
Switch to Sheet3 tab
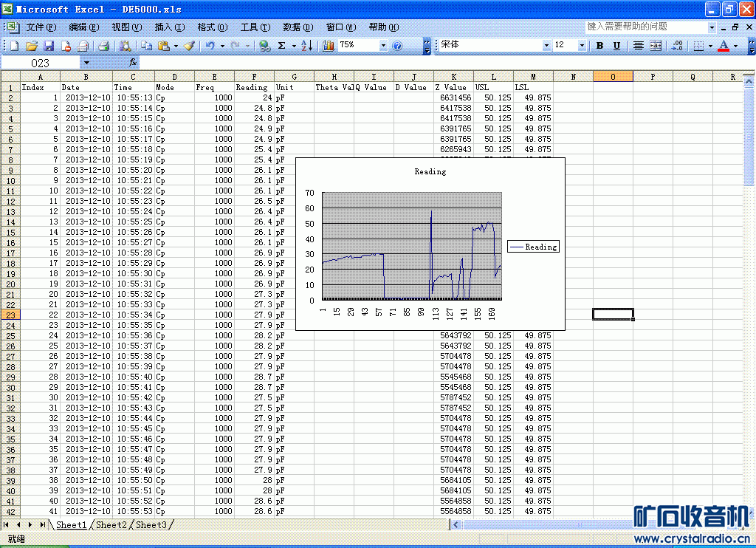point(151,525)
